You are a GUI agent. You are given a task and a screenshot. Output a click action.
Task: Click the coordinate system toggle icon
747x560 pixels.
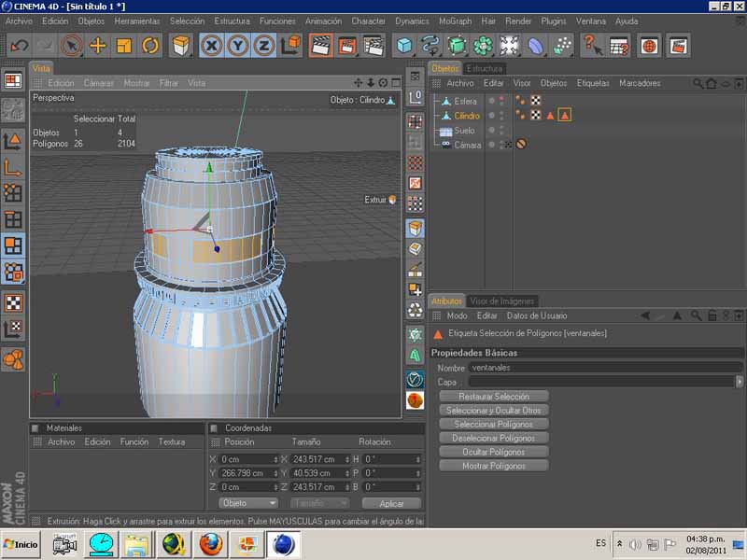pyautogui.click(x=290, y=46)
